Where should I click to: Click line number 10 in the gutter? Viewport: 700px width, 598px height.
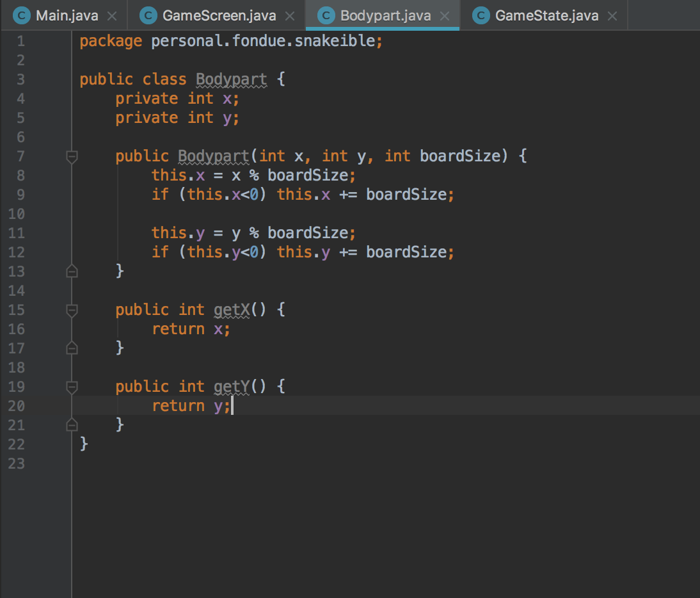point(17,214)
